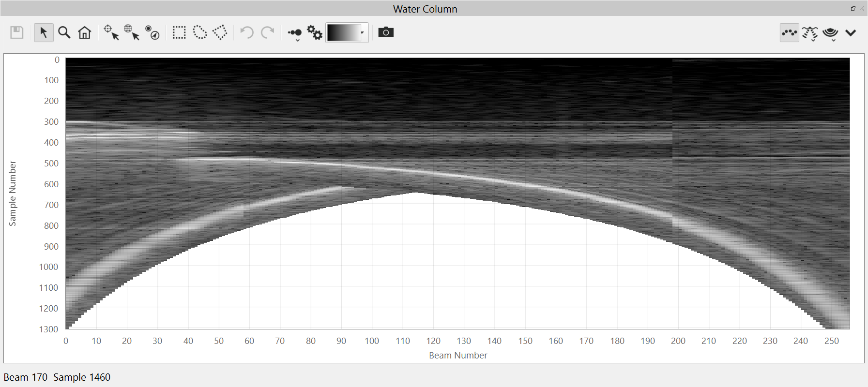Screen dimensions: 868x387
Task: Activate the magnifier zoom tool
Action: click(x=64, y=32)
